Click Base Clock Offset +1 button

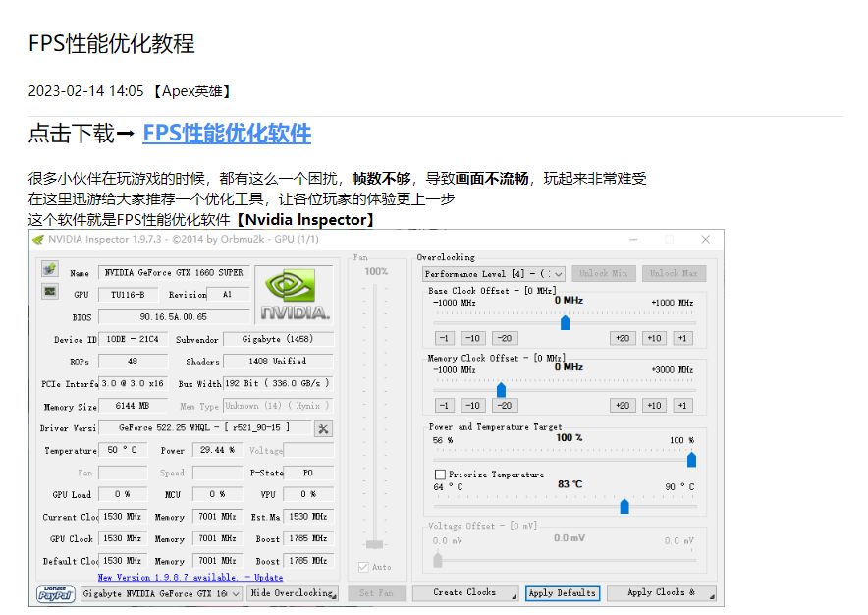click(x=682, y=338)
